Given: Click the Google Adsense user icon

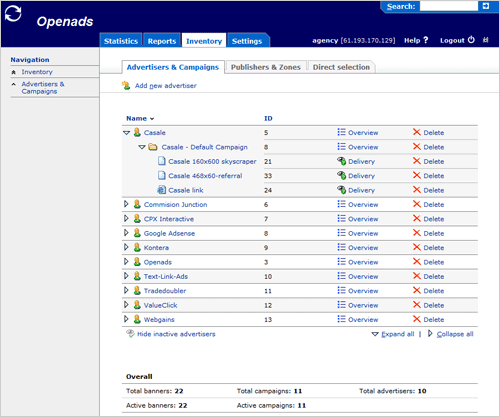Looking at the screenshot, I should [137, 233].
